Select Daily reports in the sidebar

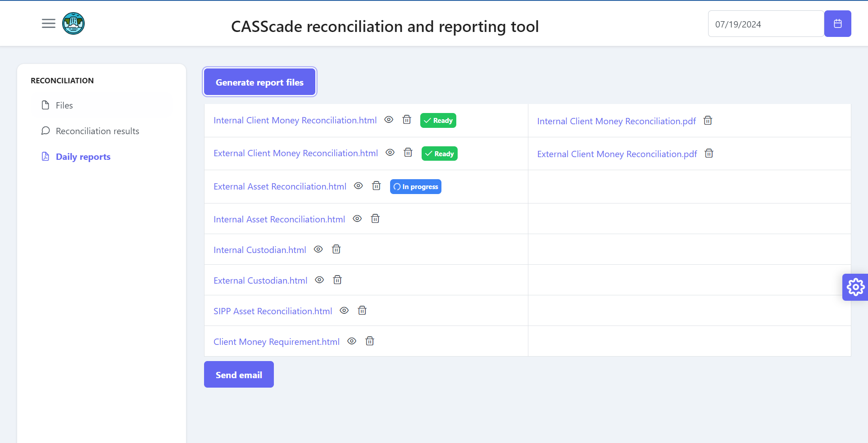pos(83,156)
